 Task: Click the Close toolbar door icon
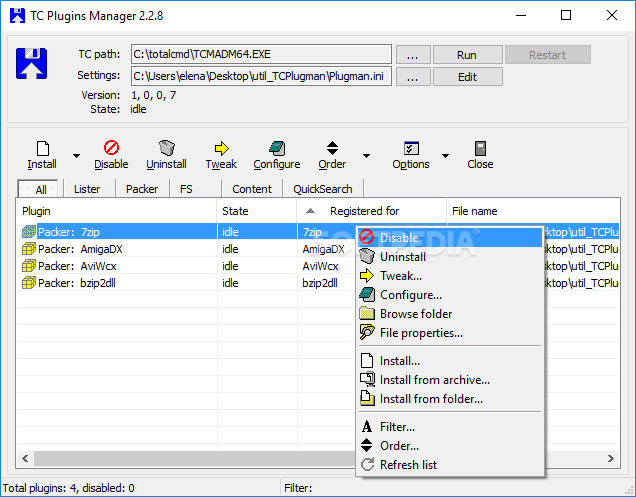click(x=480, y=148)
